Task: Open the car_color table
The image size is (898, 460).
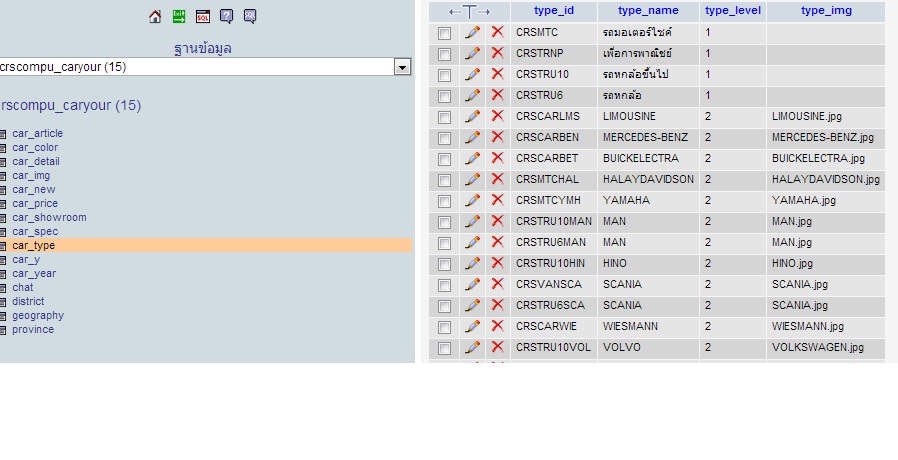Action: click(x=35, y=147)
